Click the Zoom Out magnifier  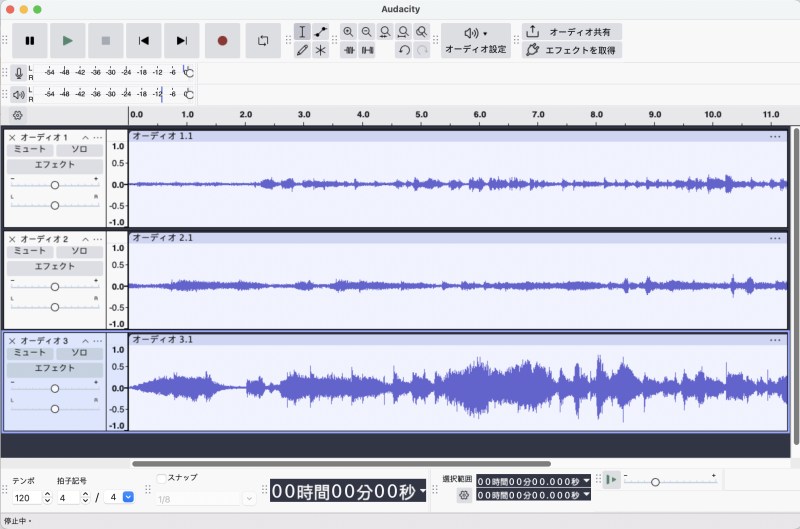pyautogui.click(x=367, y=32)
